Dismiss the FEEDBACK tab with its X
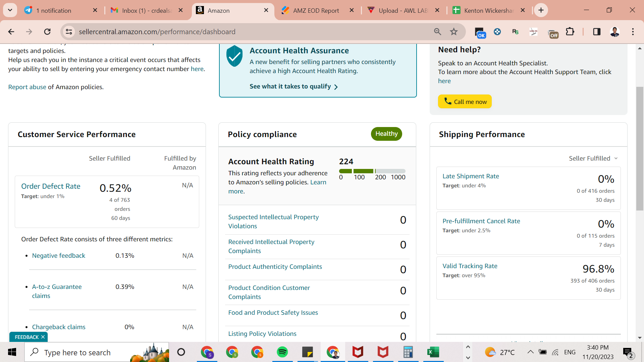This screenshot has width=644, height=362. click(43, 337)
